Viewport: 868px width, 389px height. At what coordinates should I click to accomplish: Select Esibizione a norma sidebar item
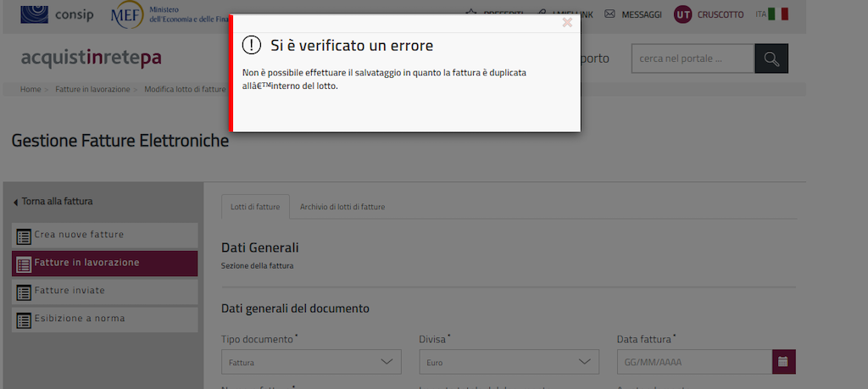tap(105, 319)
